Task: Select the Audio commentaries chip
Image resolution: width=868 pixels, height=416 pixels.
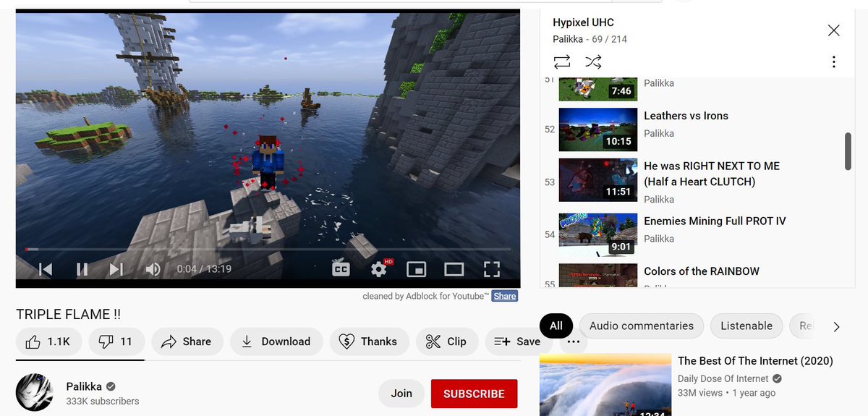Action: [641, 326]
